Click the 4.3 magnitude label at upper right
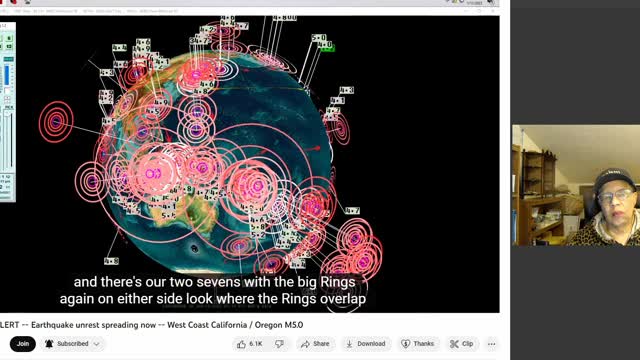Viewport: 640px width, 360px height. click(x=346, y=90)
